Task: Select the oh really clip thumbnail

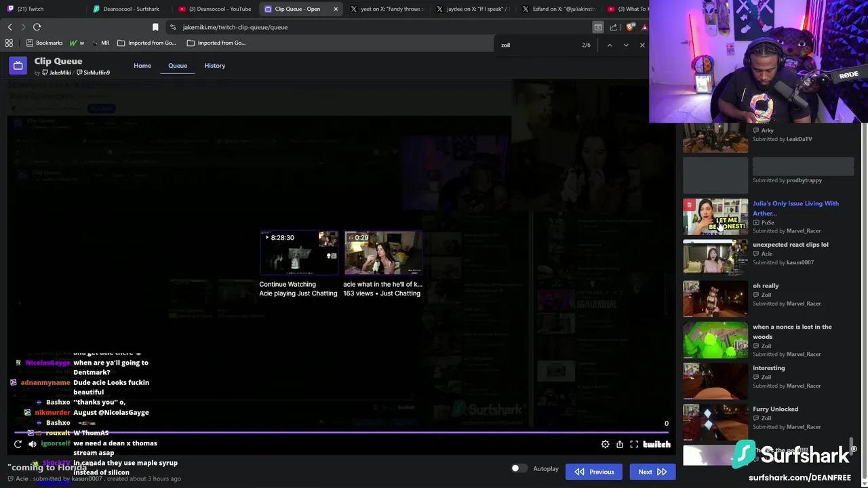Action: [715, 299]
